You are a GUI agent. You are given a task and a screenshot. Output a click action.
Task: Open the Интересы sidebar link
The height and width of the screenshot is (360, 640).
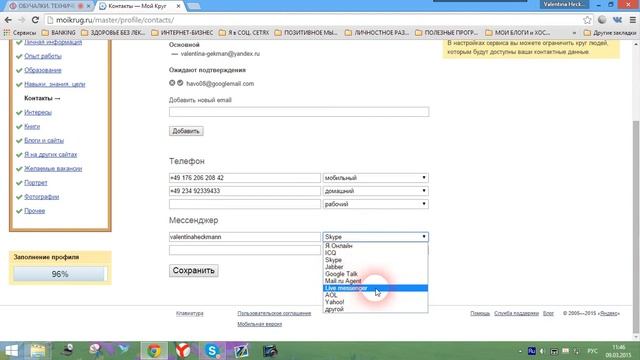[x=38, y=112]
